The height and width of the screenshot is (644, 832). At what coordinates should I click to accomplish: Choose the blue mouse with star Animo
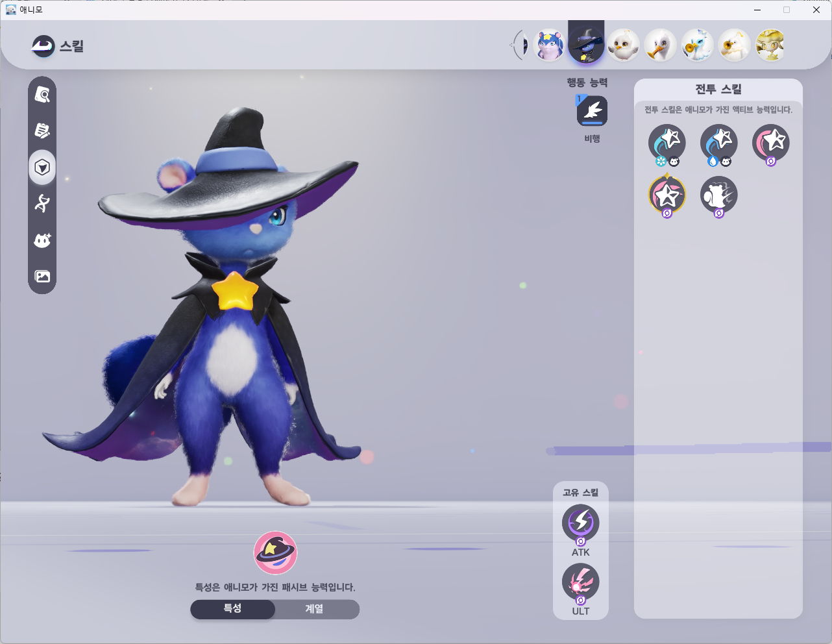click(549, 45)
